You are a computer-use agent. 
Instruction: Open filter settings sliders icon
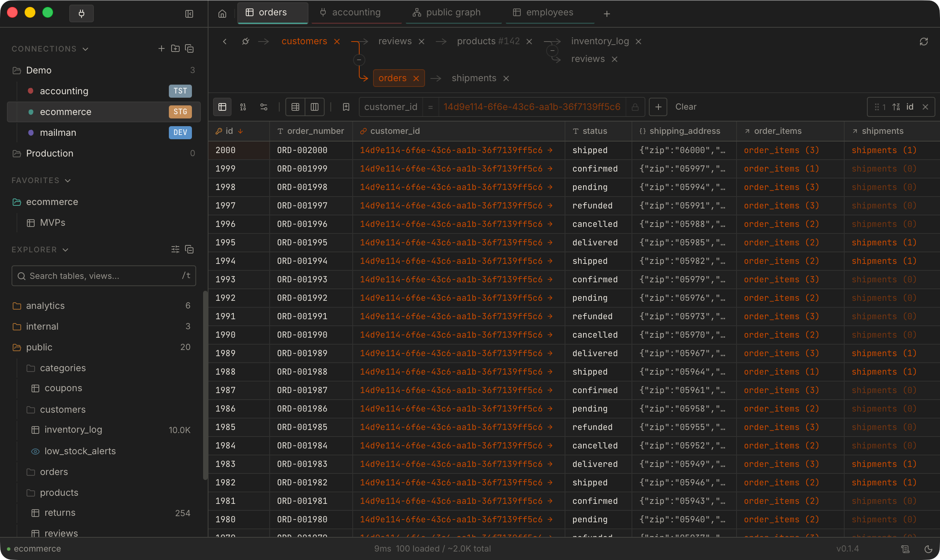(264, 107)
